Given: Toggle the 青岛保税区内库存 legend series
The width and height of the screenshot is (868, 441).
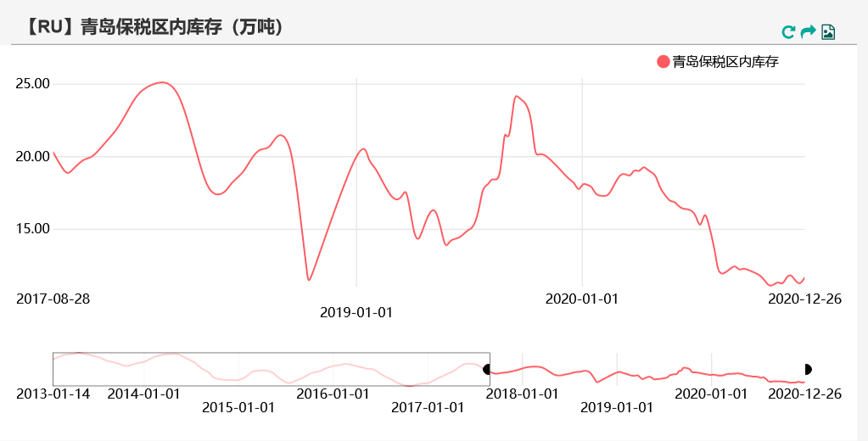Looking at the screenshot, I should tap(718, 61).
